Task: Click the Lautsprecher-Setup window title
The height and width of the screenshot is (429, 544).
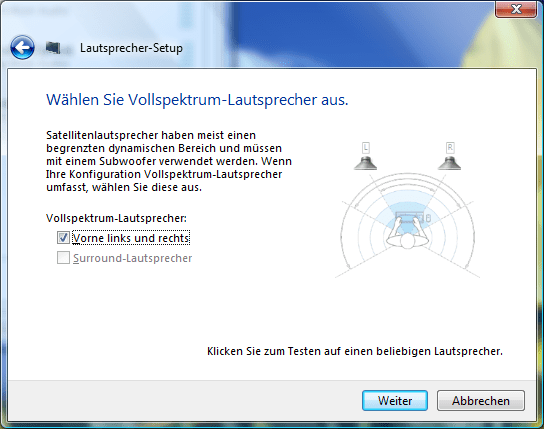Action: point(131,48)
